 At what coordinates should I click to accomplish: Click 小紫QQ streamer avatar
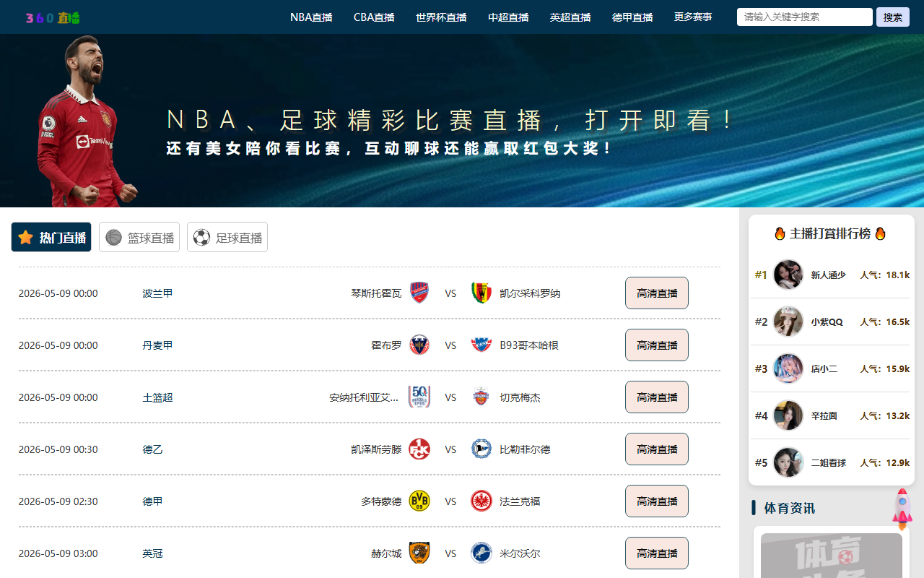pos(788,322)
